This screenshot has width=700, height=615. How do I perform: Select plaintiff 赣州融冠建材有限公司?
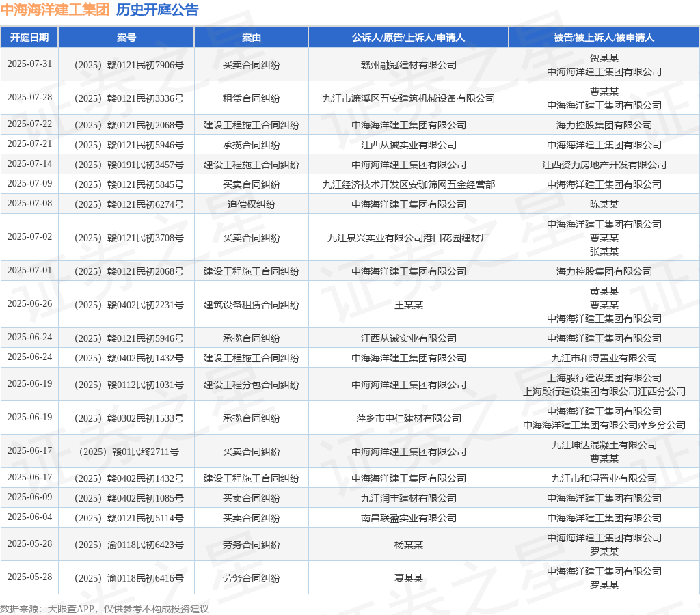pos(409,65)
